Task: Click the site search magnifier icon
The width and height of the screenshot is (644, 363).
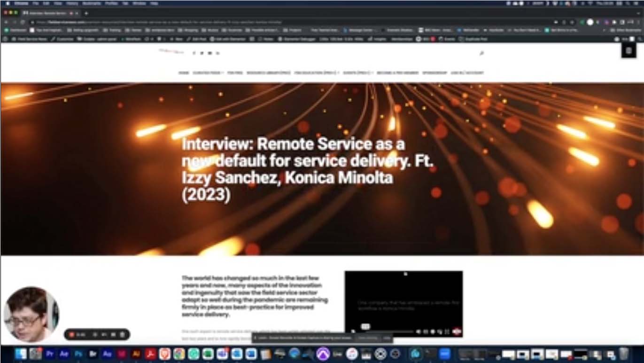Action: tap(481, 54)
